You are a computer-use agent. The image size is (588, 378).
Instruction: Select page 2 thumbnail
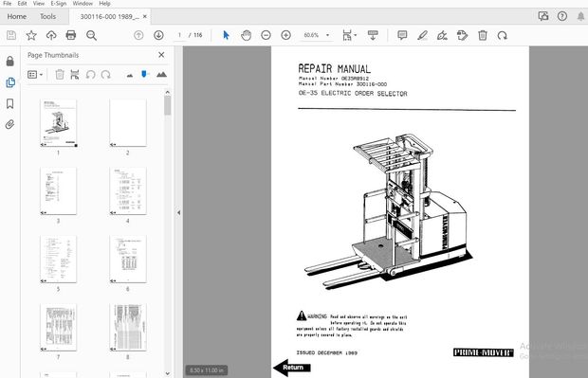(128, 123)
